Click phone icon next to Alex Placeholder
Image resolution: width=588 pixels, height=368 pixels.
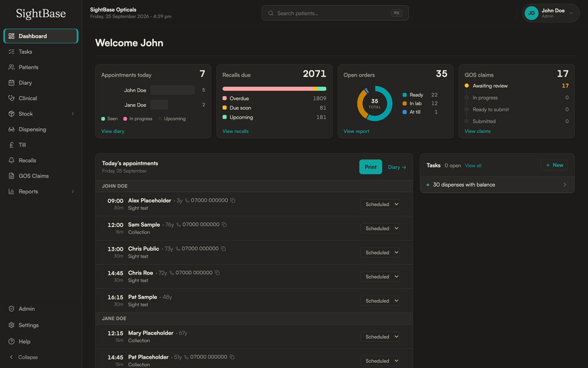[187, 200]
